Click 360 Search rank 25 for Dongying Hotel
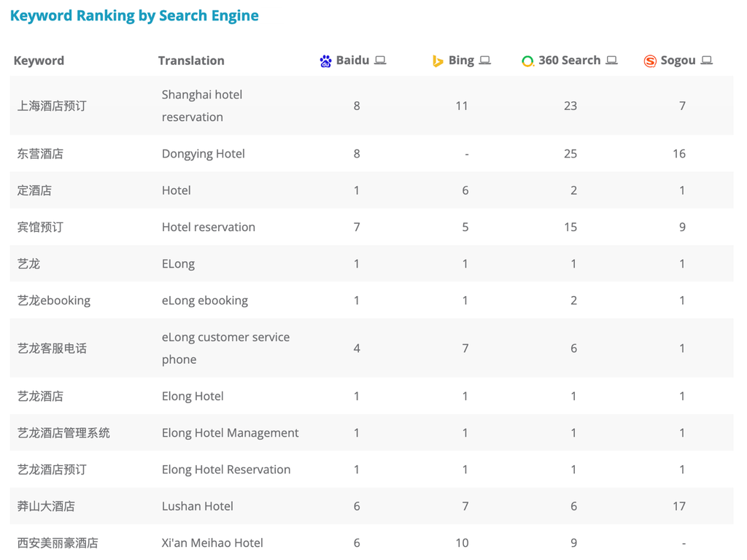The height and width of the screenshot is (560, 747). pyautogui.click(x=570, y=154)
